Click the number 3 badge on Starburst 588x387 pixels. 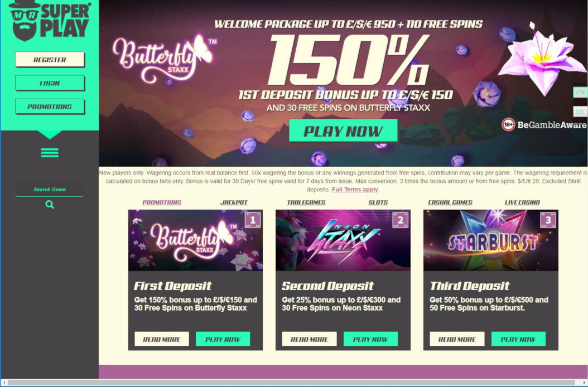(x=548, y=220)
